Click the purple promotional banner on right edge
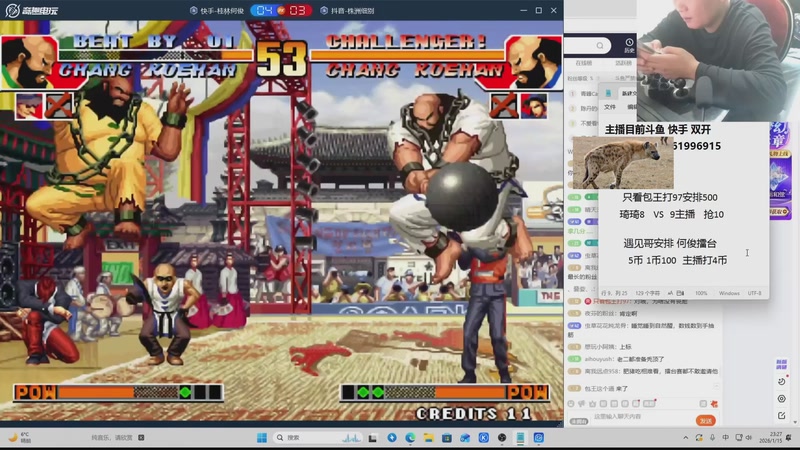The height and width of the screenshot is (450, 800). [x=780, y=170]
